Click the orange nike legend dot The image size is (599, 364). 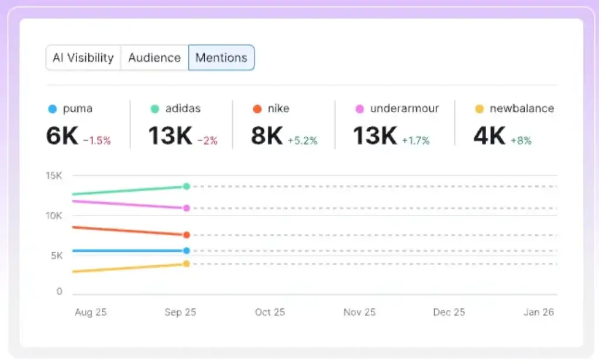[x=257, y=109]
